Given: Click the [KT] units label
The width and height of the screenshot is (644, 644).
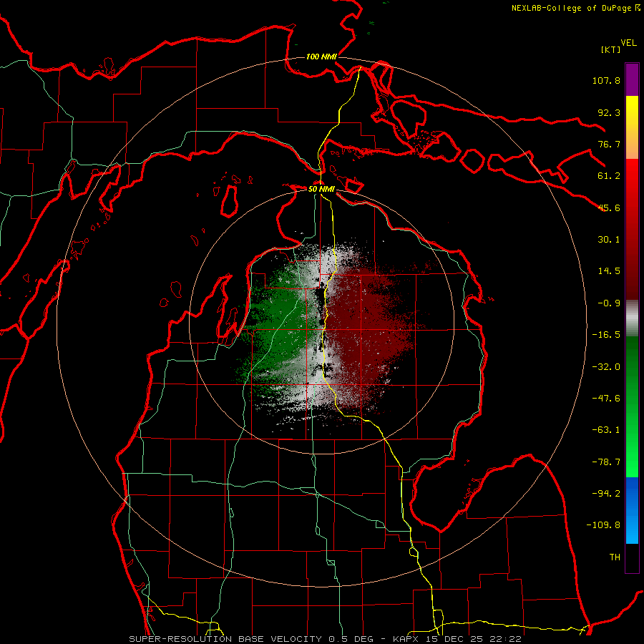Looking at the screenshot, I should [x=610, y=49].
